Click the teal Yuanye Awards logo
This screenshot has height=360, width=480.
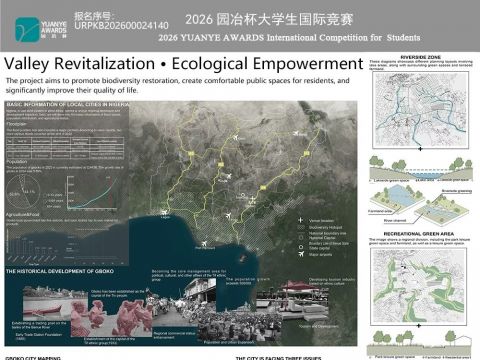point(28,29)
